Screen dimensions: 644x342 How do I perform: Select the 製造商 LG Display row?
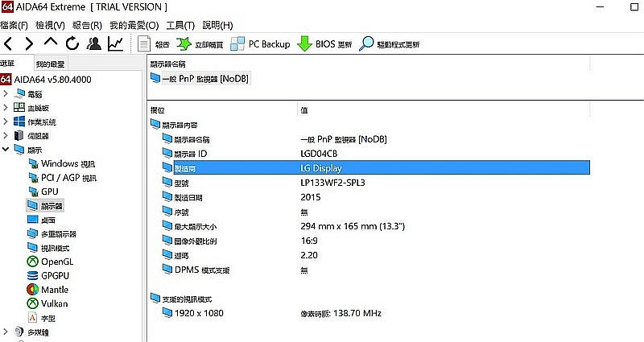(375, 168)
